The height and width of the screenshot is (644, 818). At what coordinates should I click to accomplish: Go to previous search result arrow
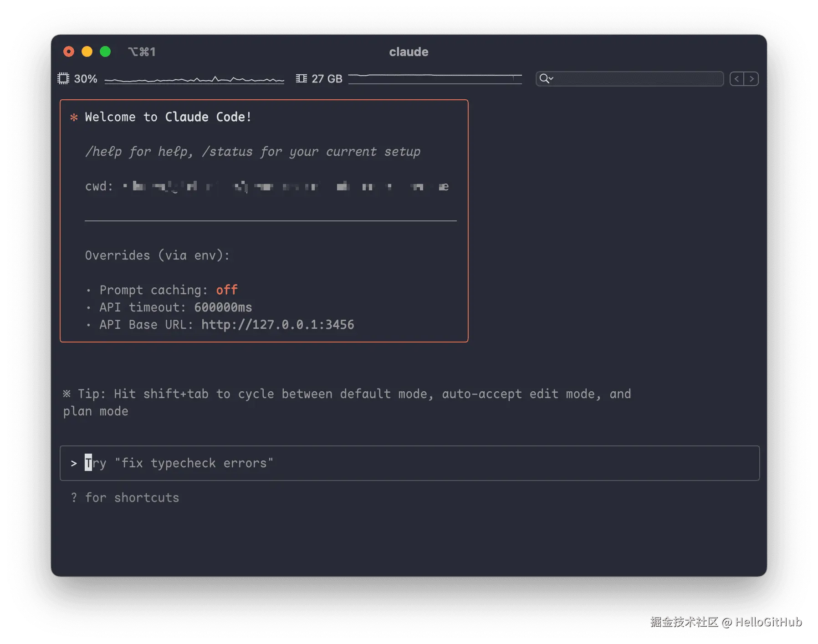[737, 79]
